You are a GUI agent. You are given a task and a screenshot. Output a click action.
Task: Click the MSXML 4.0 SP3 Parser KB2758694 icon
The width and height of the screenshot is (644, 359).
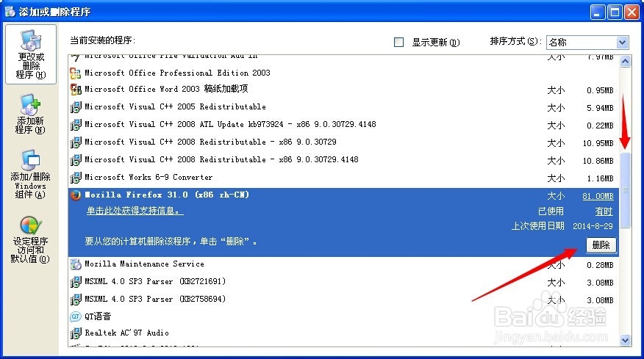(x=76, y=300)
